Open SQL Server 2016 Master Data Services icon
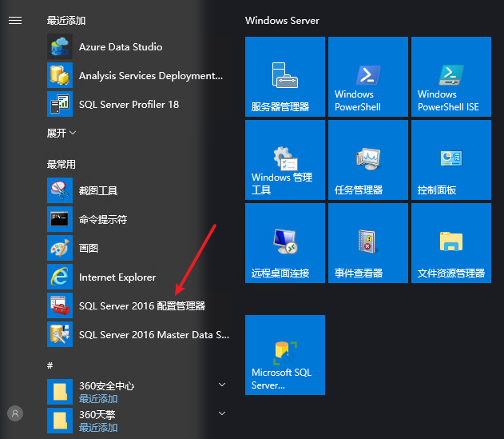504x439 pixels. (x=60, y=334)
